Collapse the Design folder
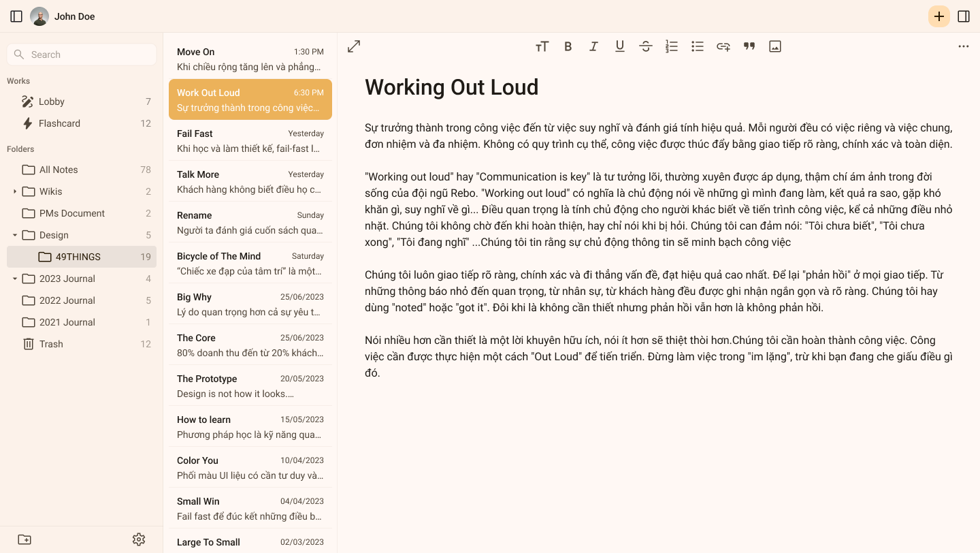The image size is (980, 553). [15, 235]
